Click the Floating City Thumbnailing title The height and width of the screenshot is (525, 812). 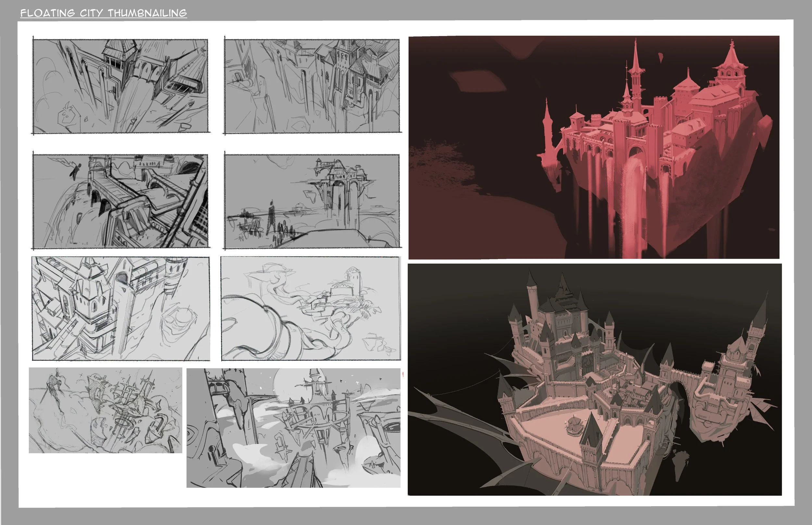(x=103, y=13)
